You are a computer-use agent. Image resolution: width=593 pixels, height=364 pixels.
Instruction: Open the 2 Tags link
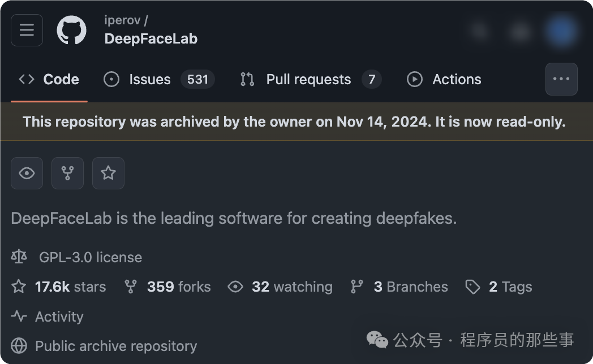(499, 287)
